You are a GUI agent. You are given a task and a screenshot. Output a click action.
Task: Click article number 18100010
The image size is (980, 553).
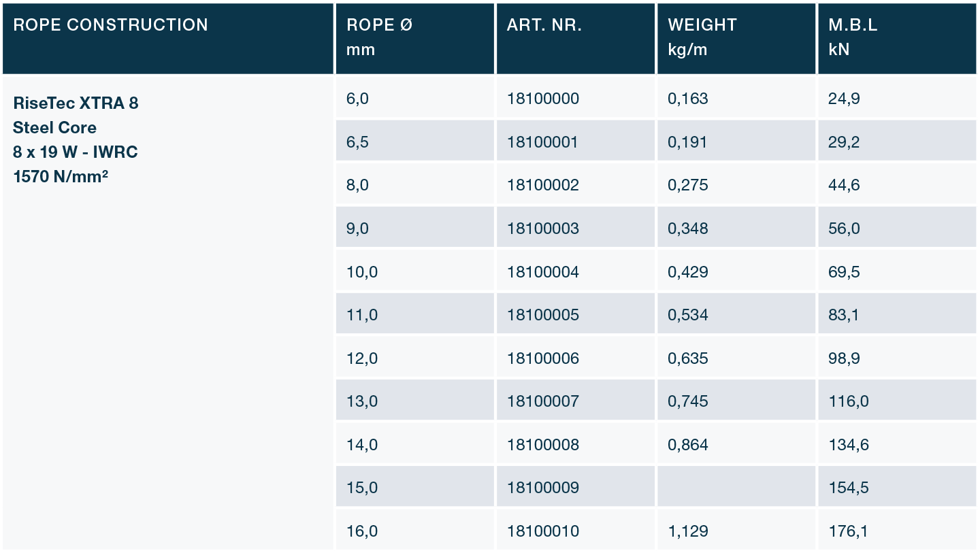pos(543,531)
